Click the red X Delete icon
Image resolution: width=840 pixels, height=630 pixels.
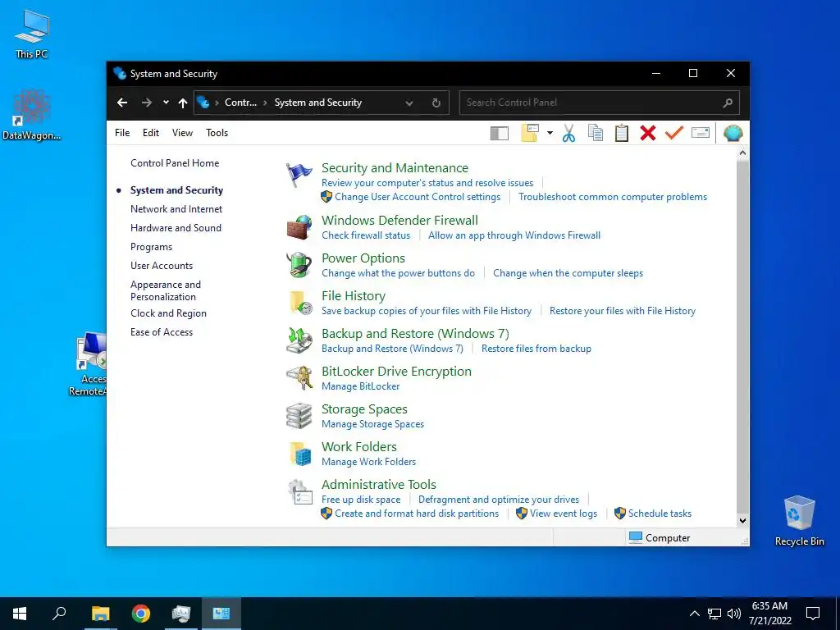tap(648, 133)
